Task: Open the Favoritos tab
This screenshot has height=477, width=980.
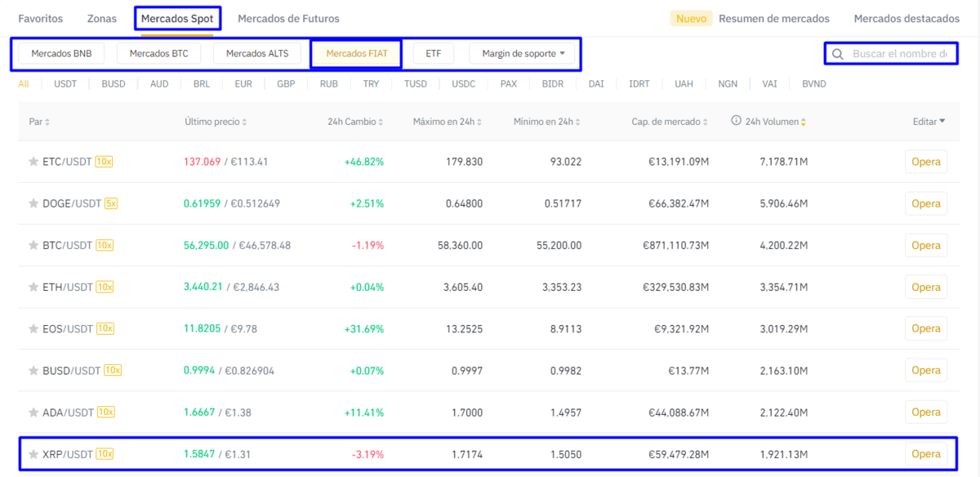Action: coord(40,19)
